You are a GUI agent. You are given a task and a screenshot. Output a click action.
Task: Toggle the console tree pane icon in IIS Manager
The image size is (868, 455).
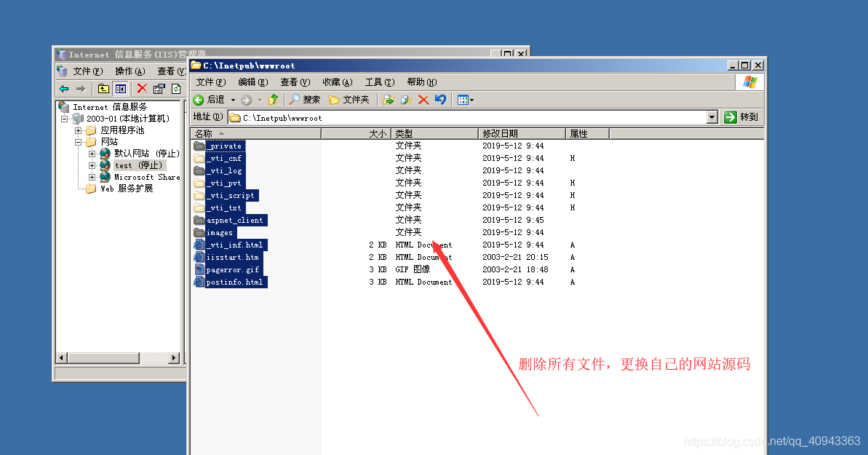[121, 89]
